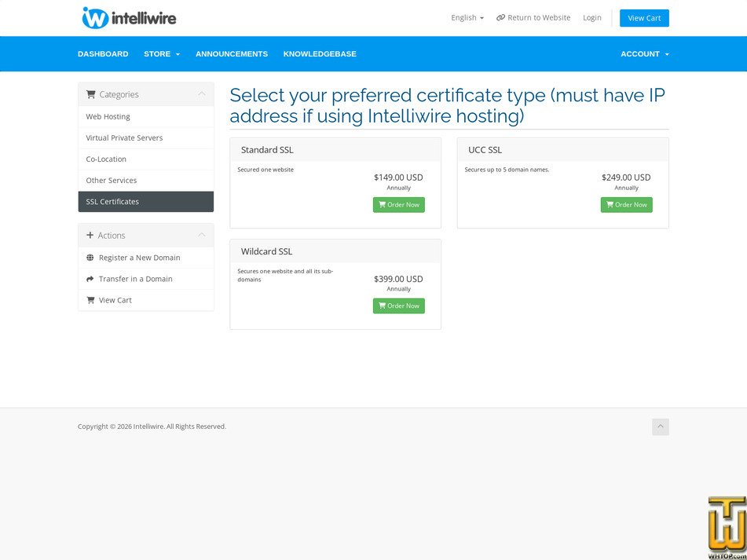Image resolution: width=747 pixels, height=560 pixels.
Task: Click cart icon by sidebar View Cart
Action: [x=90, y=300]
